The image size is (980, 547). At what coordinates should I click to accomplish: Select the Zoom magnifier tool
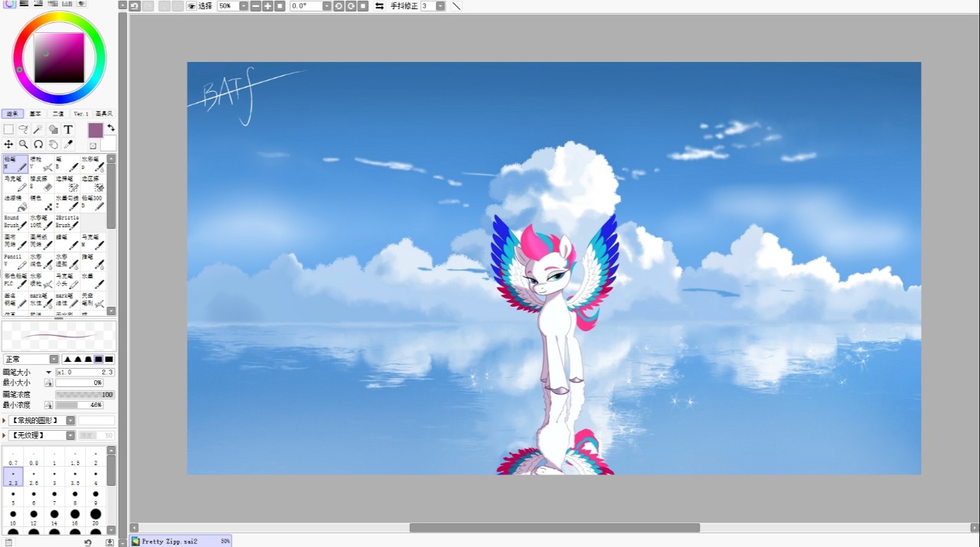[x=23, y=144]
